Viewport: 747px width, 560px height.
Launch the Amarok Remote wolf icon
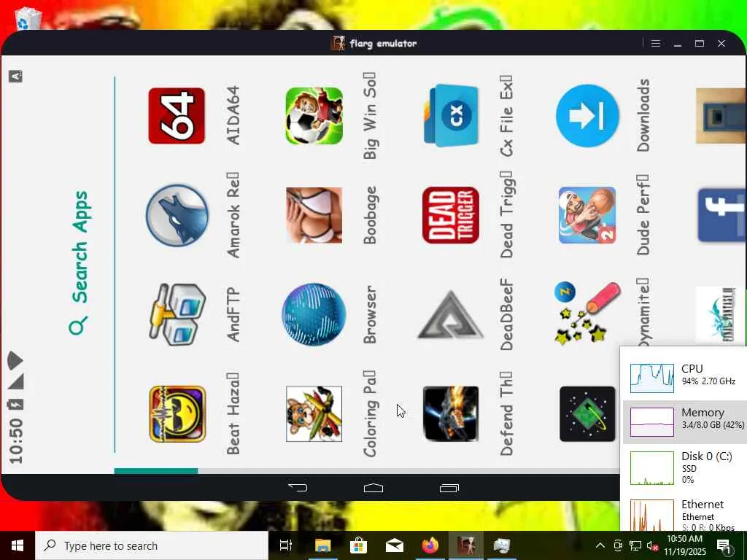177,215
